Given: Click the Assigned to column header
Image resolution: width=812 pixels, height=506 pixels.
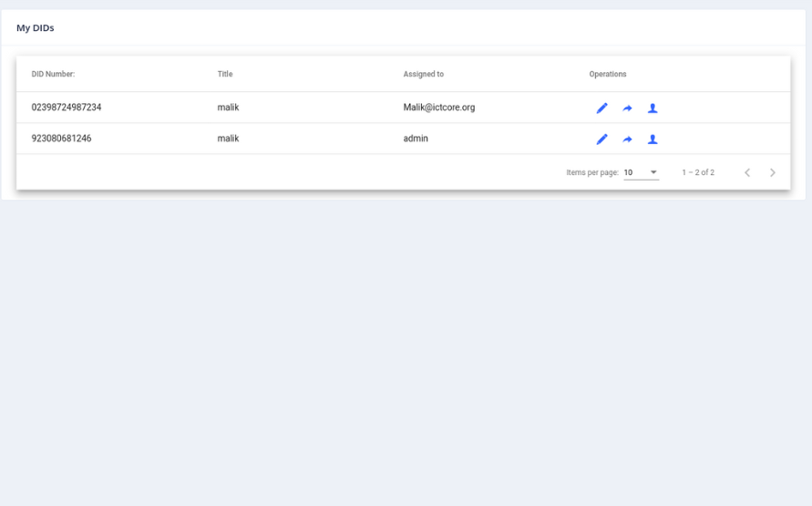Looking at the screenshot, I should click(x=424, y=74).
